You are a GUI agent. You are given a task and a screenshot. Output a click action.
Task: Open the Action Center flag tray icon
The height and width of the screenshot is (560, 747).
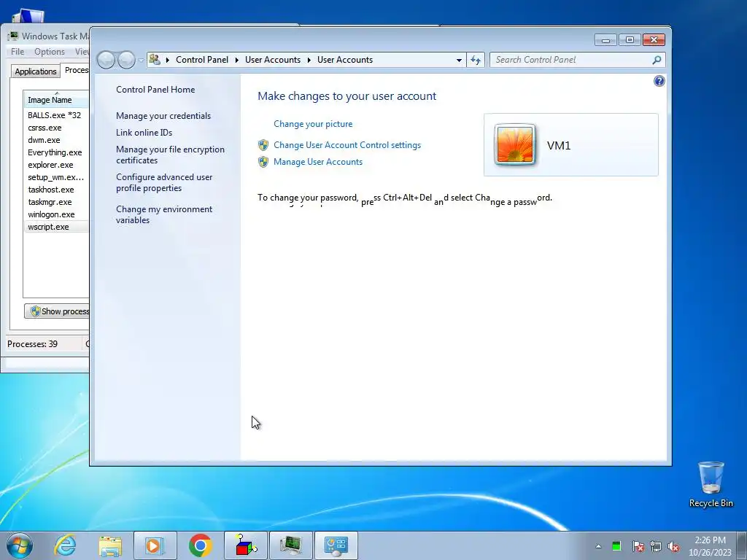click(638, 546)
